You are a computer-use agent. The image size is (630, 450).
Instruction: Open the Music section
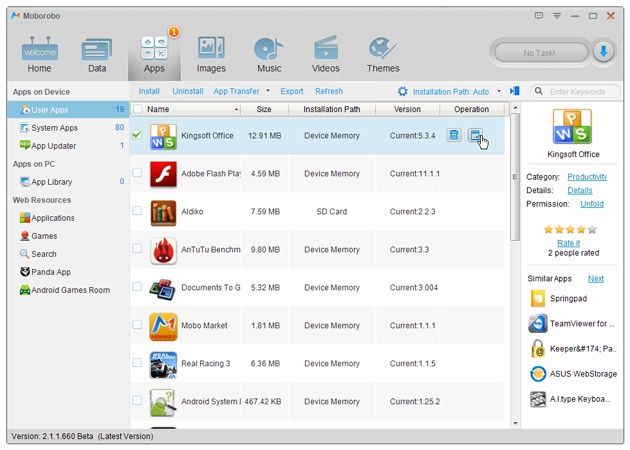(x=269, y=54)
